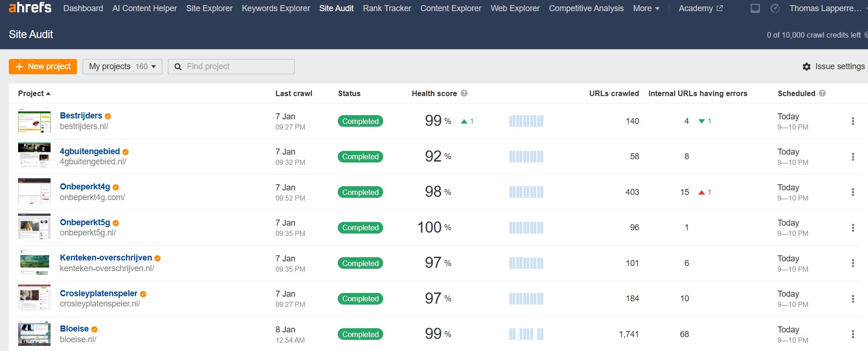The image size is (868, 351).
Task: Click the URLs crawled column header
Action: [x=614, y=93]
